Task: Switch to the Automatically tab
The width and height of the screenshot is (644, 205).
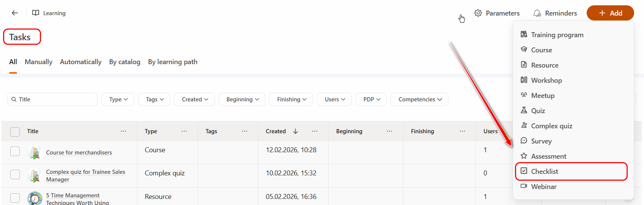Action: click(80, 62)
